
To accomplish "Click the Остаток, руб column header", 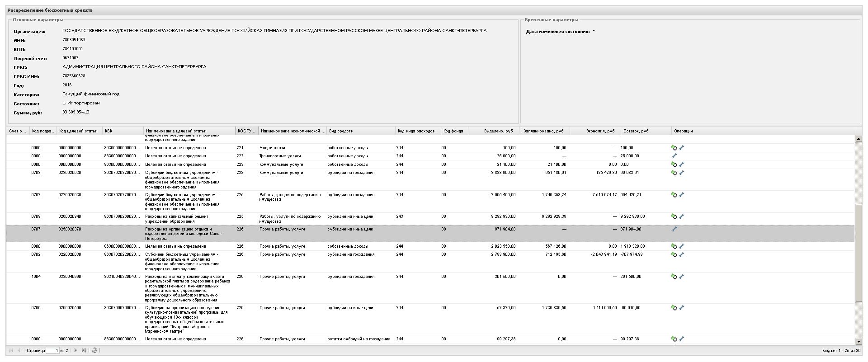I will pyautogui.click(x=646, y=131).
